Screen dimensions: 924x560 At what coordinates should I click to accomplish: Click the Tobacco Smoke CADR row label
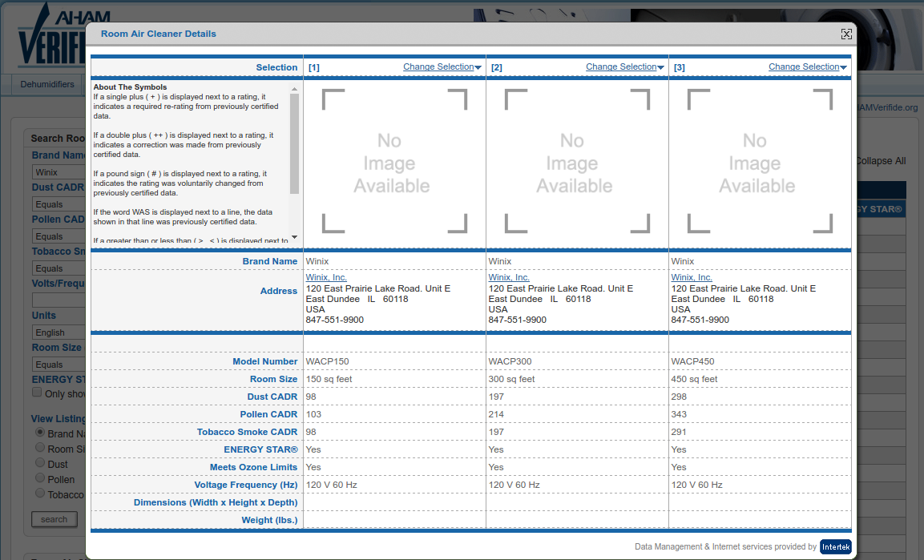pos(247,433)
